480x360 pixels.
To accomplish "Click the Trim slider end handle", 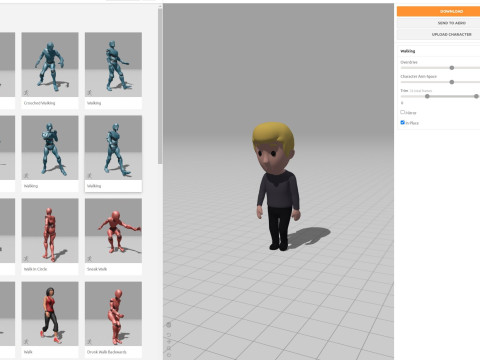I will [476, 96].
